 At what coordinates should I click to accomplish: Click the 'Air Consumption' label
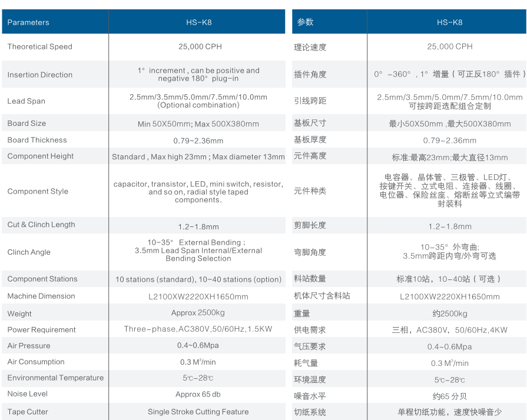click(36, 362)
